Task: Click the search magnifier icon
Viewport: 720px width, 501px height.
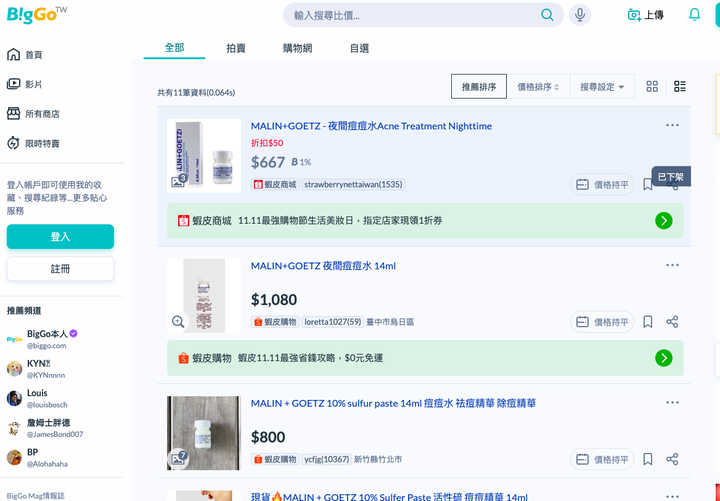Action: [547, 15]
